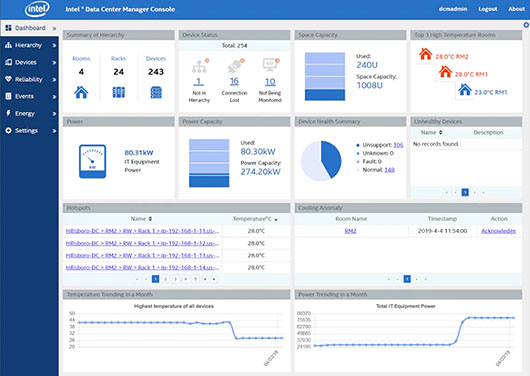Click the Logout link in header

[x=487, y=9]
